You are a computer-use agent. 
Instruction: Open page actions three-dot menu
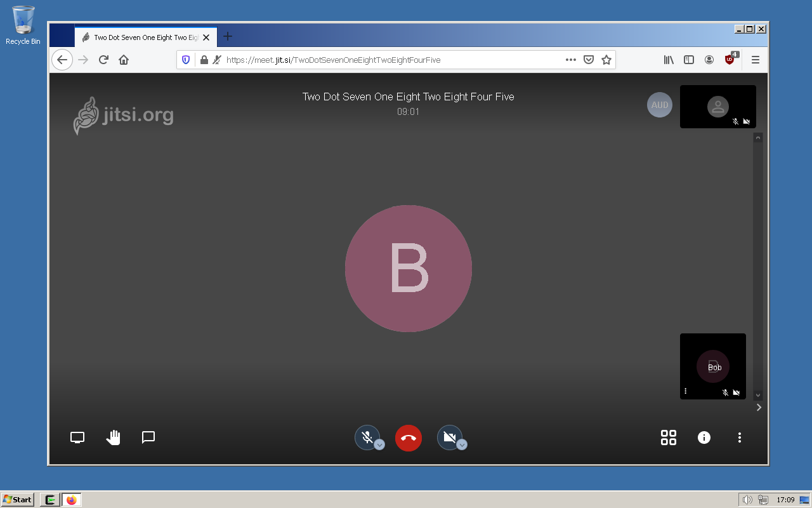(x=571, y=60)
